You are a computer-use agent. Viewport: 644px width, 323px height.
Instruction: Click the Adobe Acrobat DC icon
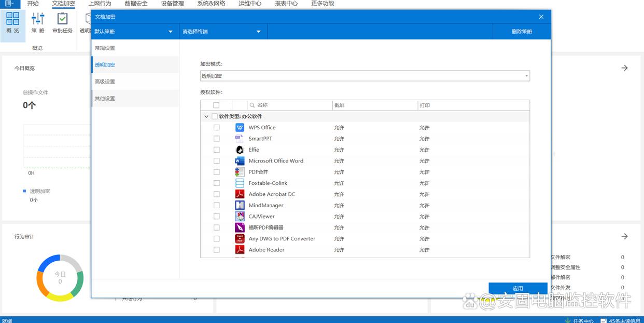click(x=240, y=194)
